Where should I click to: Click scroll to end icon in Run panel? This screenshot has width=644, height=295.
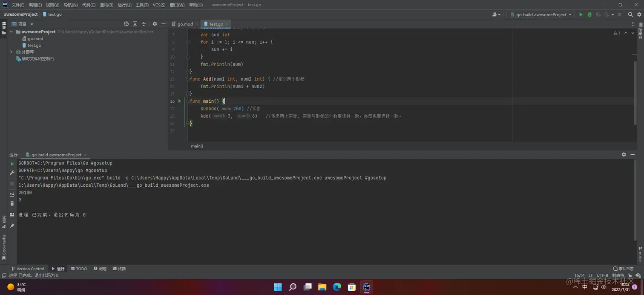(12, 195)
